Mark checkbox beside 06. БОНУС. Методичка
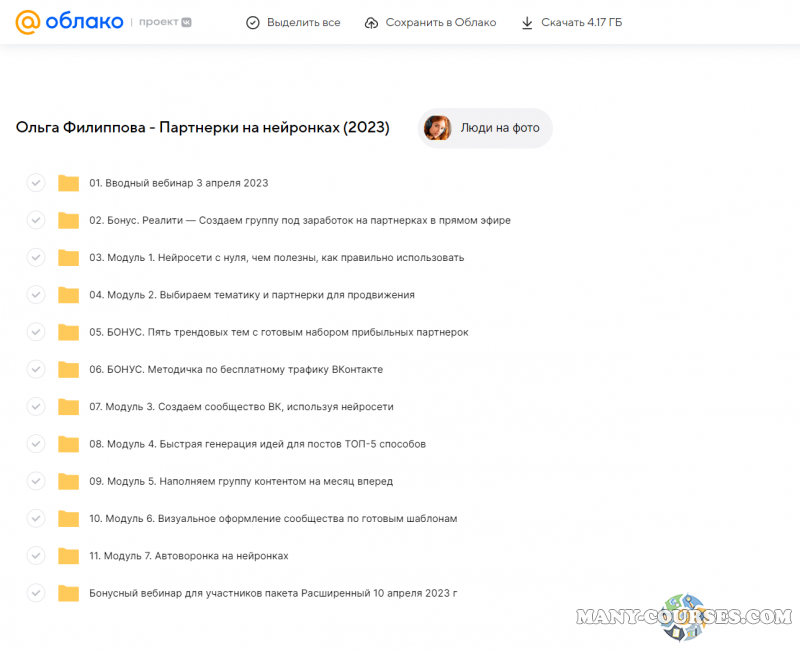800x650 pixels. click(36, 369)
